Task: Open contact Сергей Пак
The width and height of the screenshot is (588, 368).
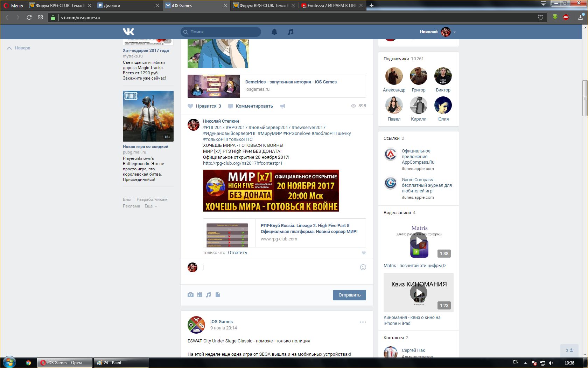Action: pos(413,350)
